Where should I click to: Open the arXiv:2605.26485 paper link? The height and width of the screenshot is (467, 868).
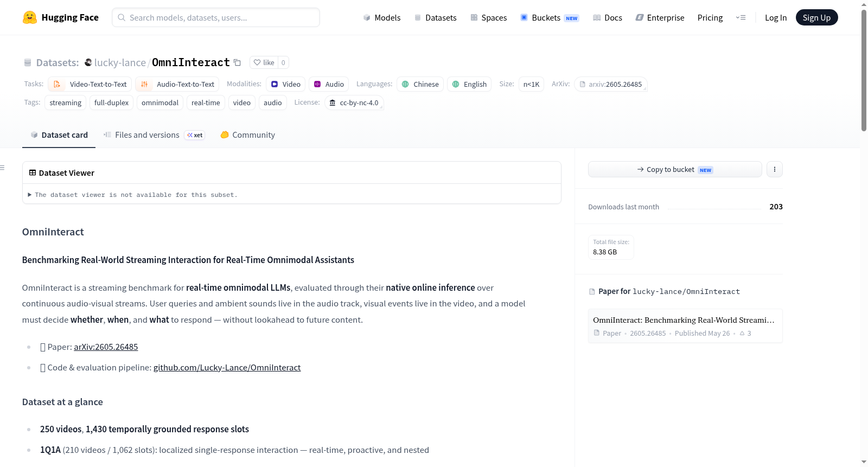point(106,347)
